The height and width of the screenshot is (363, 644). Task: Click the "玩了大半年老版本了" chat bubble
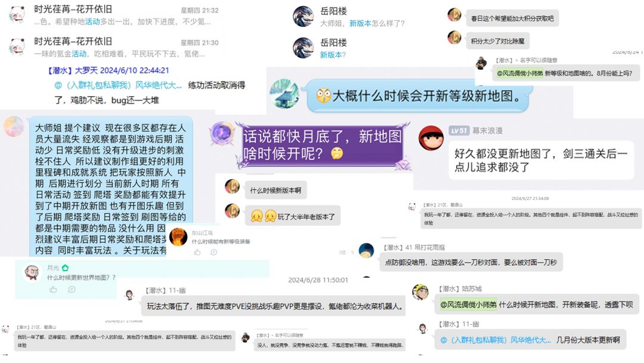coord(293,216)
